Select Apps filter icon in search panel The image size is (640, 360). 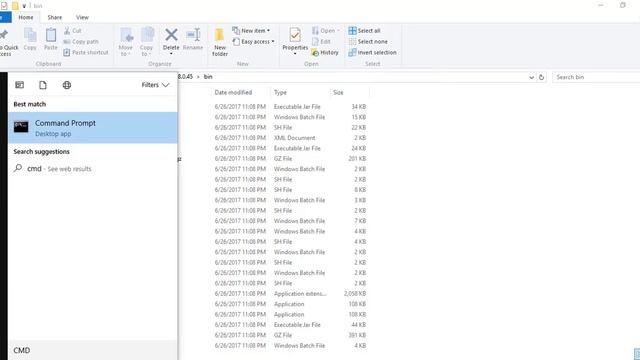click(20, 85)
